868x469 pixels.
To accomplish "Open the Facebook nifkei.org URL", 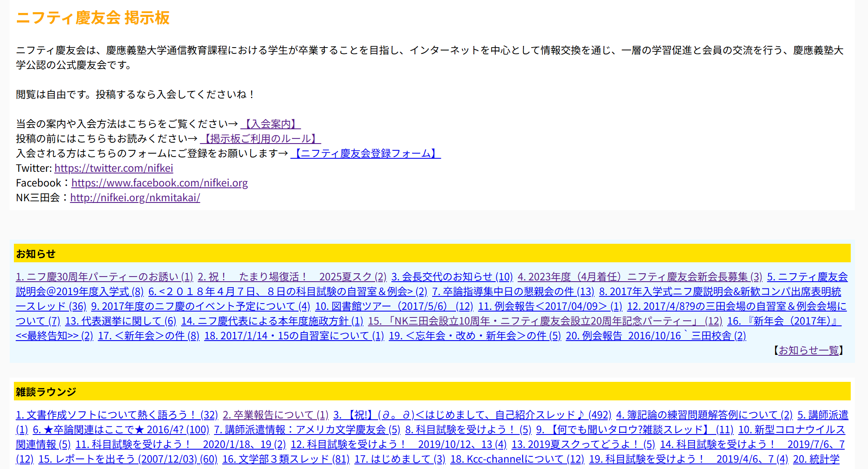I will point(159,183).
